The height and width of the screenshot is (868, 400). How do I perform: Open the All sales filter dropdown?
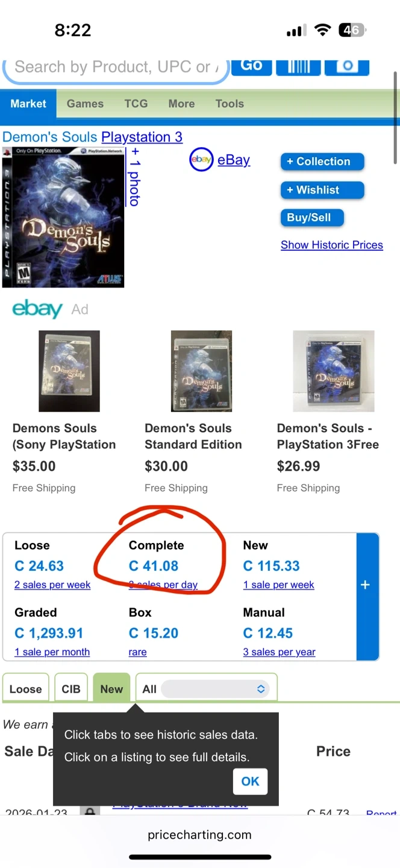click(214, 689)
